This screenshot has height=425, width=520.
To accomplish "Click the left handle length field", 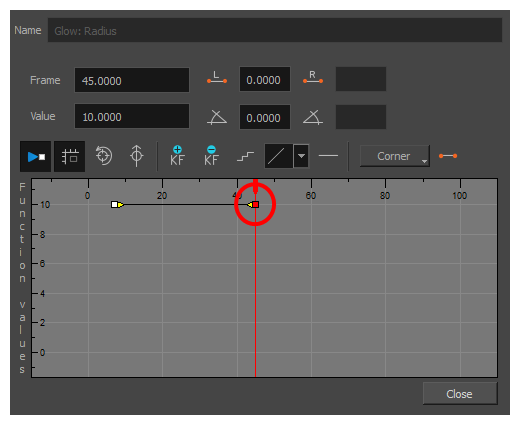I will 265,79.
